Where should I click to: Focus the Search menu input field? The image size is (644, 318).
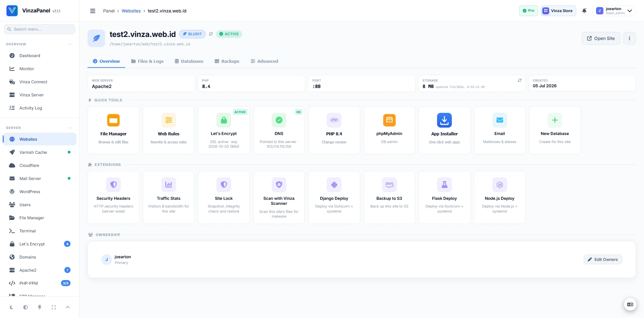click(40, 29)
